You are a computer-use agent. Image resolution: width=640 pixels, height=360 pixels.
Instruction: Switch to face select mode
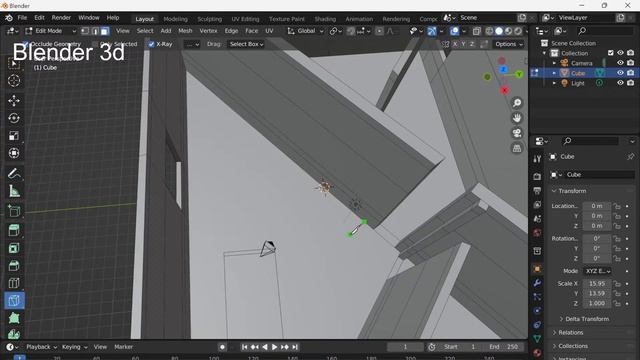pos(105,31)
